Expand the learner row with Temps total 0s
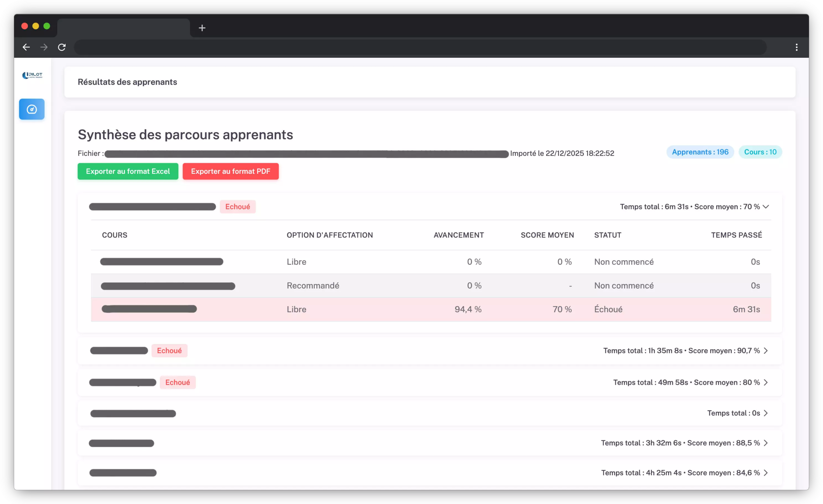823x504 pixels. 766,413
